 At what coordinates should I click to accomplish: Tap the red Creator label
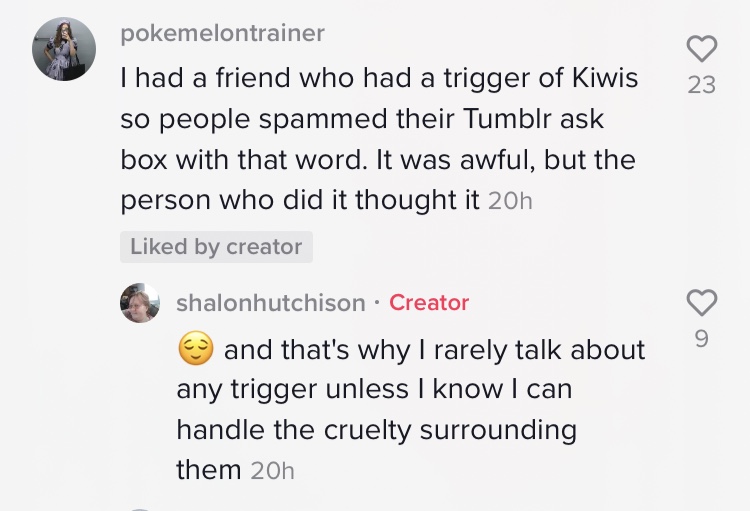point(429,303)
